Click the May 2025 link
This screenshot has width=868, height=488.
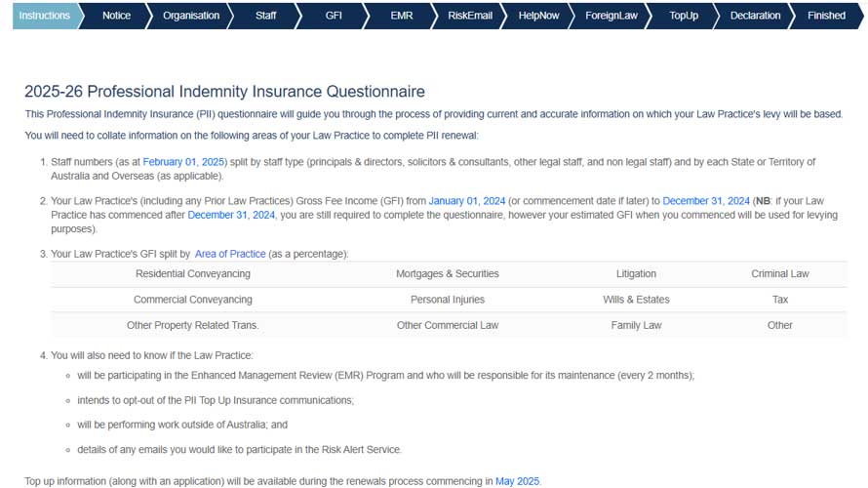click(517, 481)
